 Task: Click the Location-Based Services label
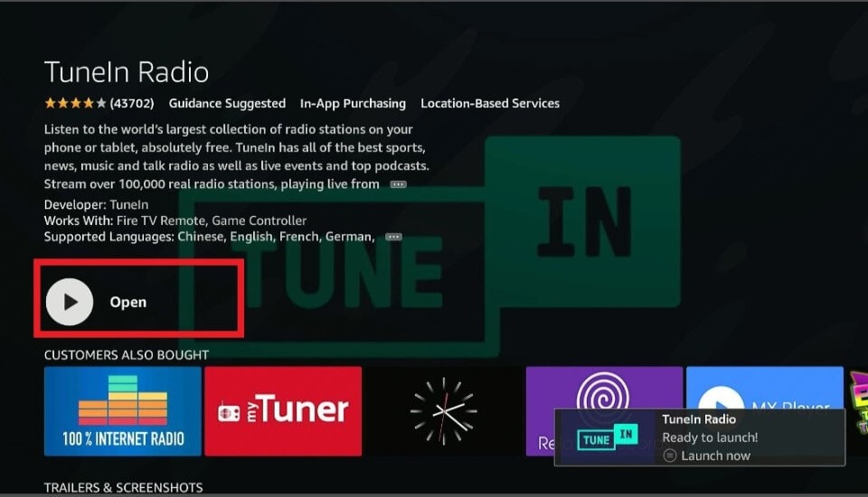pyautogui.click(x=490, y=104)
